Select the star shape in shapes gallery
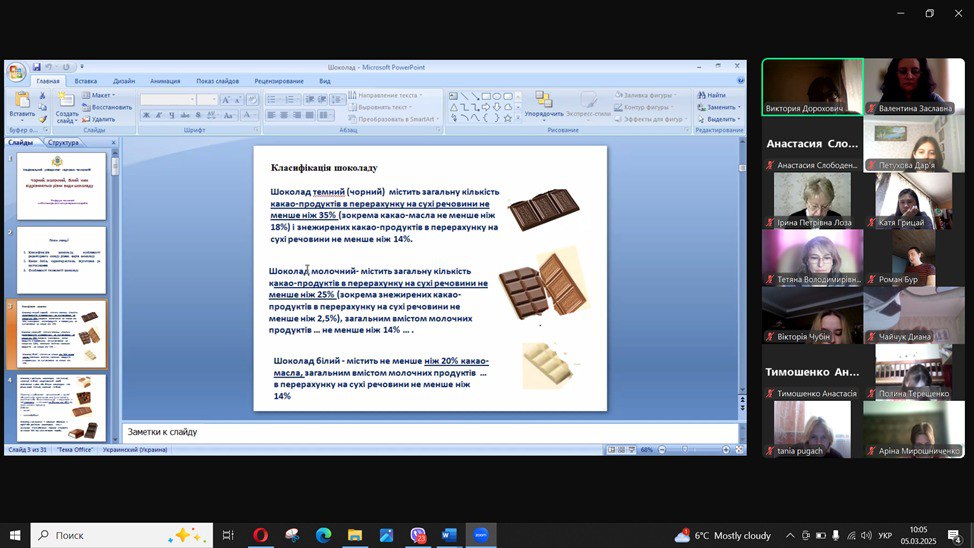 [507, 117]
